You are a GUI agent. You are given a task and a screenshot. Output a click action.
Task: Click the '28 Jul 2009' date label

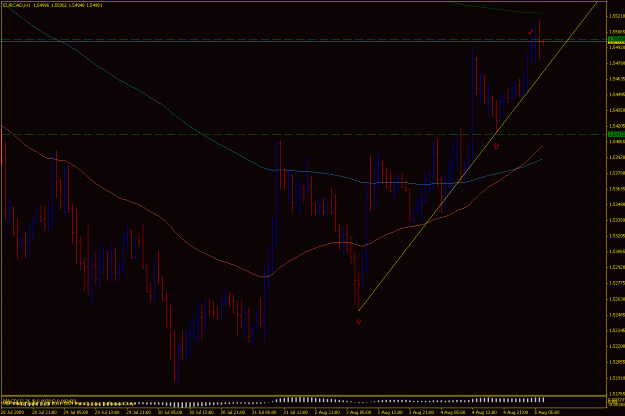tap(12, 412)
